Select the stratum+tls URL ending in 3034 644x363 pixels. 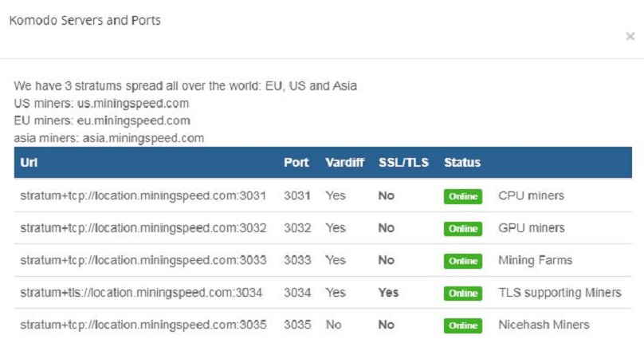coord(141,293)
